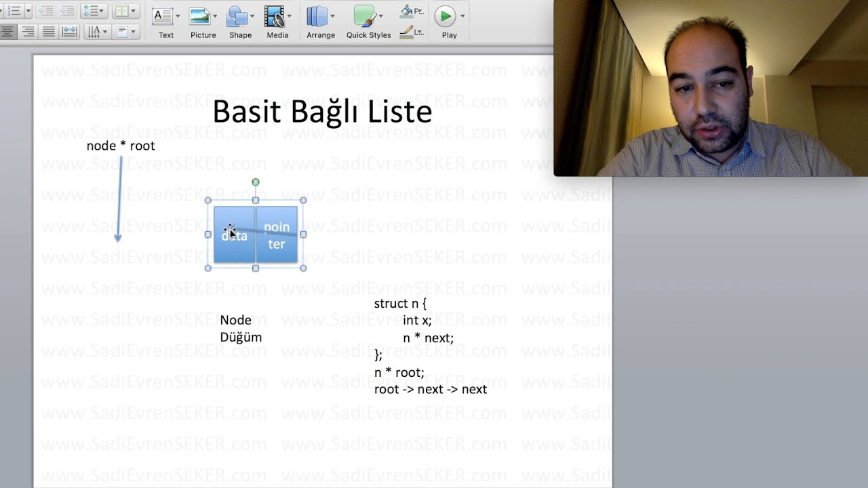868x488 pixels.
Task: Click the 'int x;' code line
Action: [417, 321]
